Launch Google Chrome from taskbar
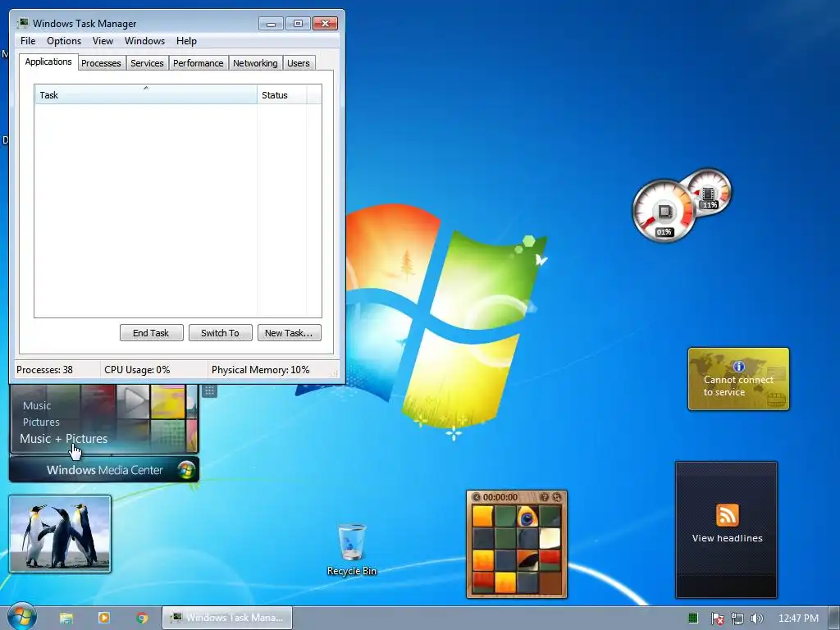The image size is (840, 630). pos(142,618)
